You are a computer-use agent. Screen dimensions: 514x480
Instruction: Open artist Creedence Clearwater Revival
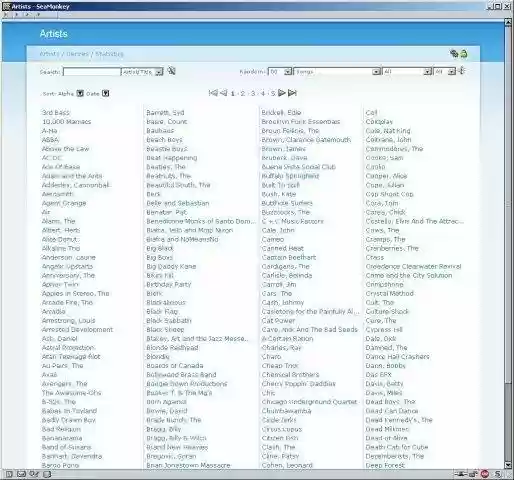click(x=413, y=266)
